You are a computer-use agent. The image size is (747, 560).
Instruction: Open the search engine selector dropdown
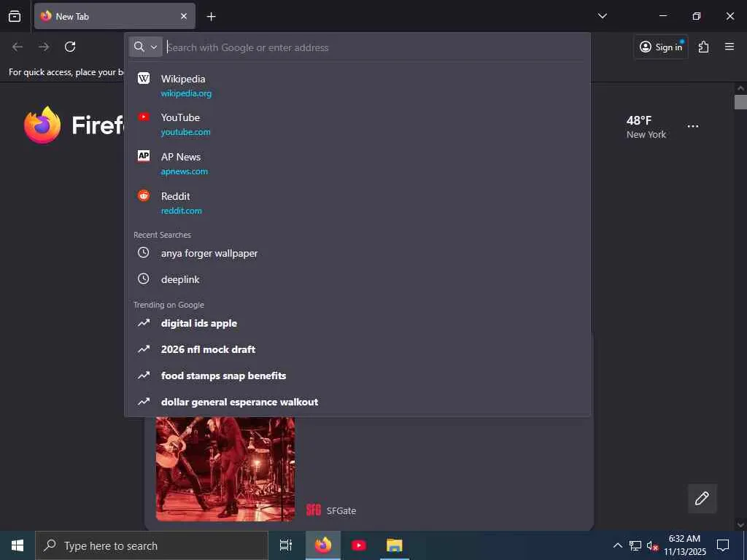(x=145, y=47)
